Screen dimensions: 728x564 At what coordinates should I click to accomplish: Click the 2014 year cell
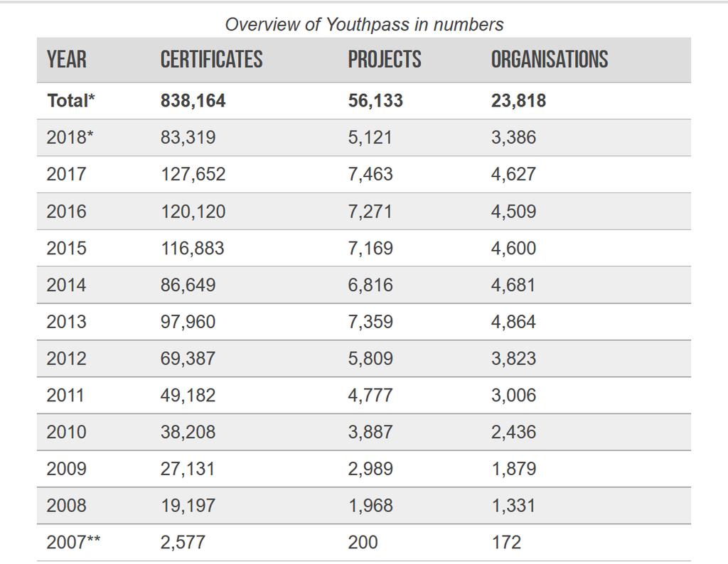pyautogui.click(x=66, y=285)
